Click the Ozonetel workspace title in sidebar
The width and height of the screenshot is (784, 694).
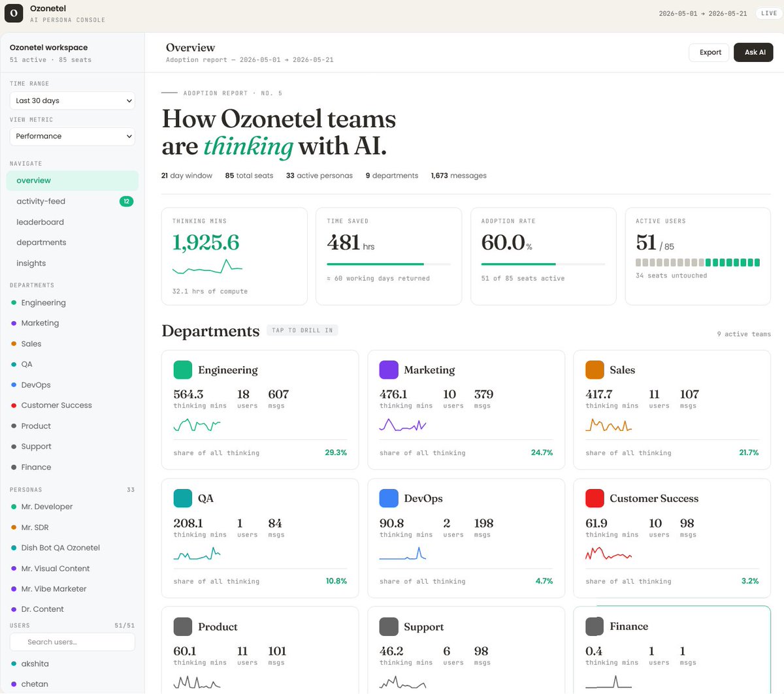point(48,48)
